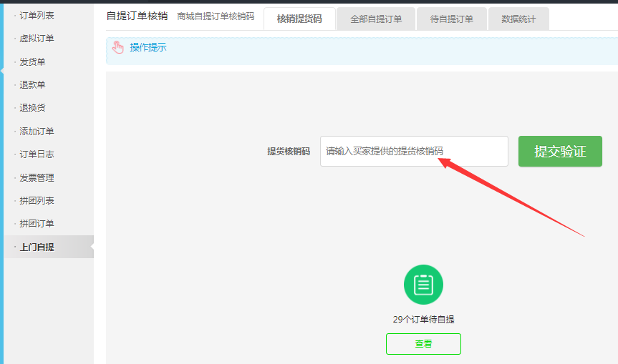This screenshot has height=364, width=618.
Task: Switch to the 核销提货码 tab
Action: point(299,19)
